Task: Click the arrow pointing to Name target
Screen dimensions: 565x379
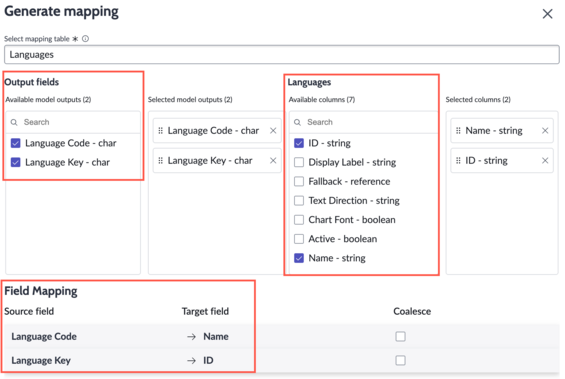Action: [191, 336]
